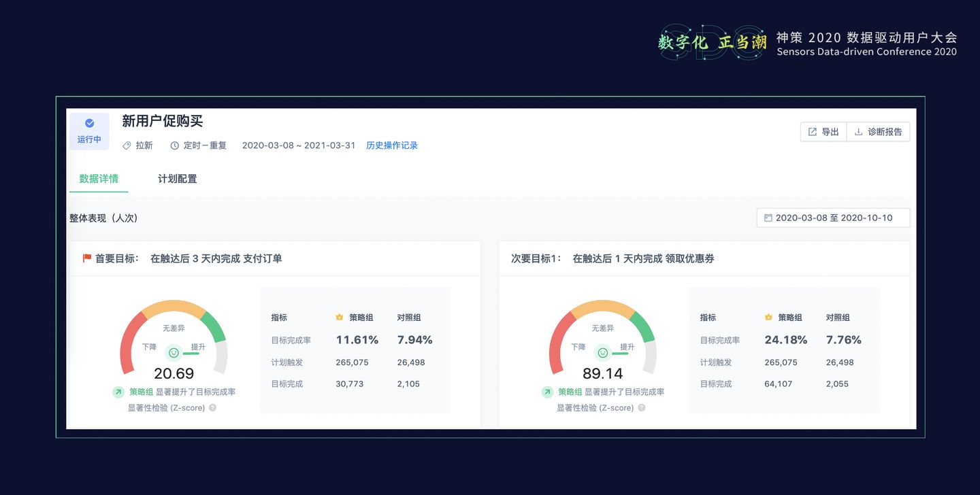Click the 24.18% completion rate value
The height and width of the screenshot is (495, 980).
pos(786,340)
